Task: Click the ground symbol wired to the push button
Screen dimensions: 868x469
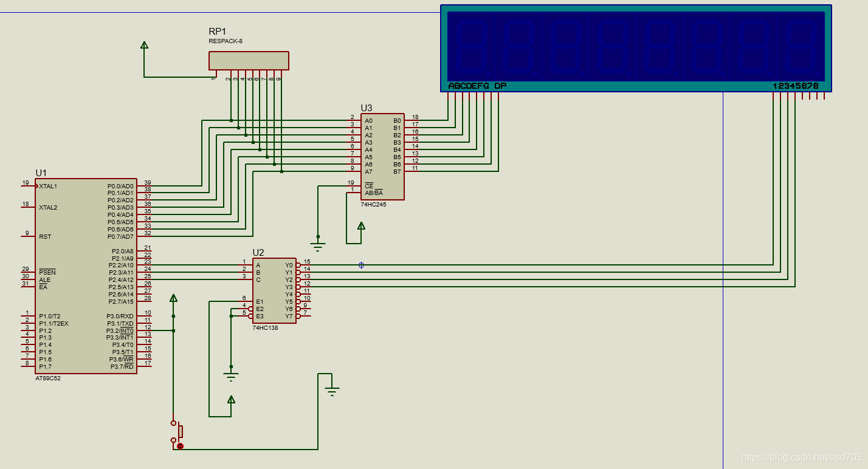Action: [332, 392]
